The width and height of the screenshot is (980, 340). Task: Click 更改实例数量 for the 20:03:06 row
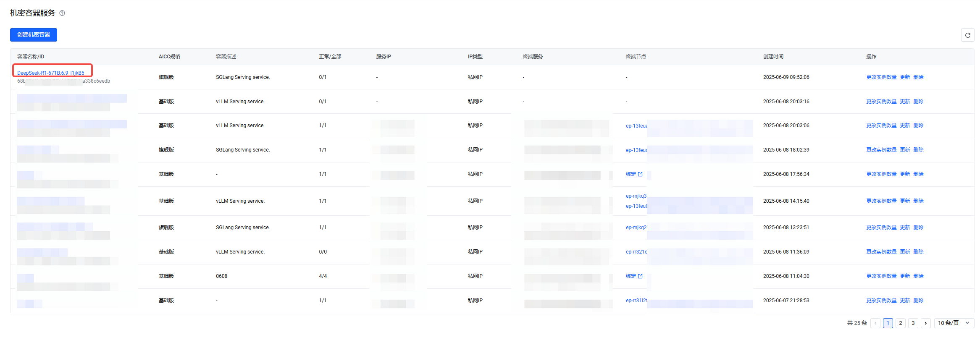881,126
